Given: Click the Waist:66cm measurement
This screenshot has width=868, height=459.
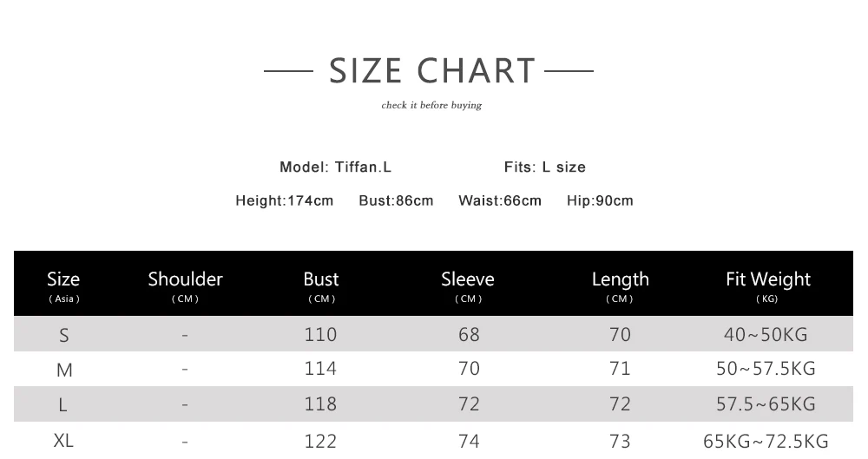Looking at the screenshot, I should [500, 200].
